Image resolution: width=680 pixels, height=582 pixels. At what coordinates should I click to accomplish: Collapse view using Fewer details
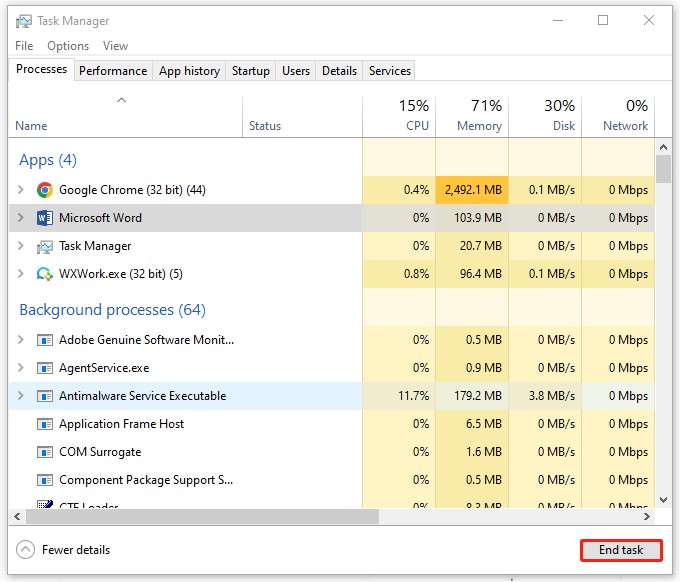(64, 550)
